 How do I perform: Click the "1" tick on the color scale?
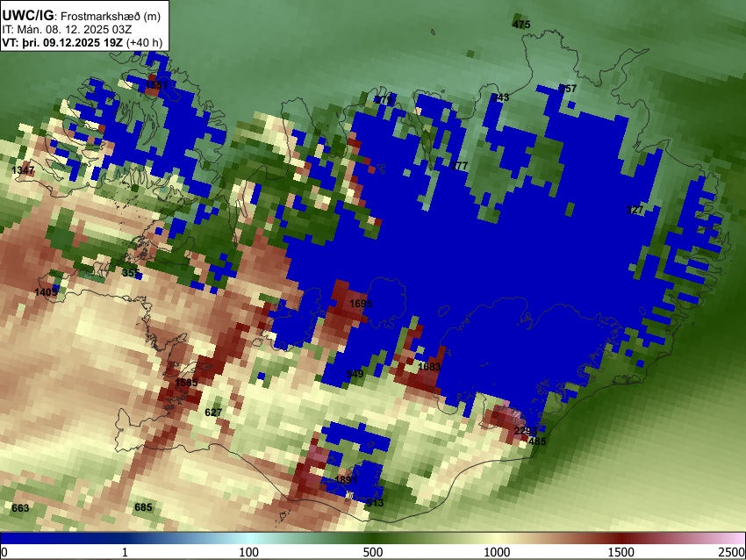coord(125,552)
